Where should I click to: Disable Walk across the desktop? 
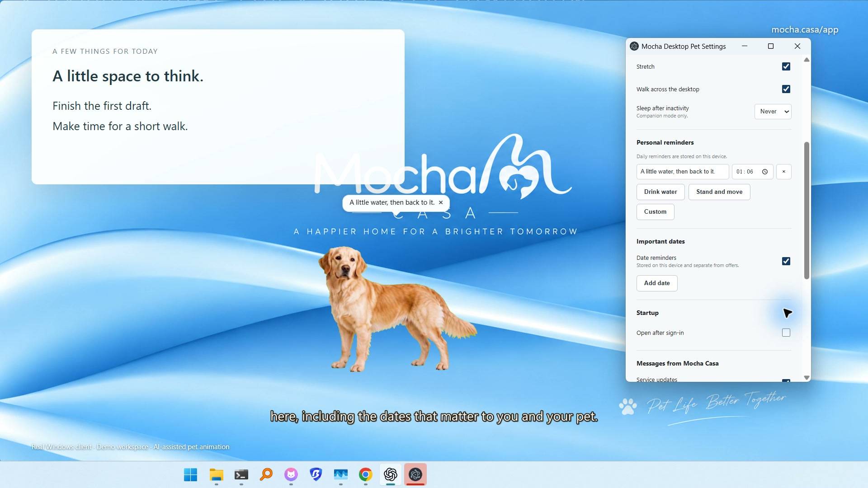click(x=786, y=89)
